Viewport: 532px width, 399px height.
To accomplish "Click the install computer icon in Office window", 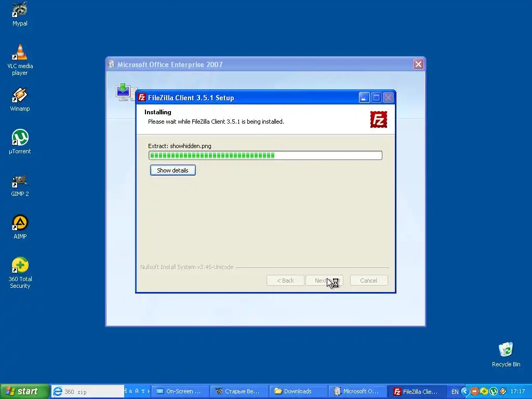I will click(124, 92).
